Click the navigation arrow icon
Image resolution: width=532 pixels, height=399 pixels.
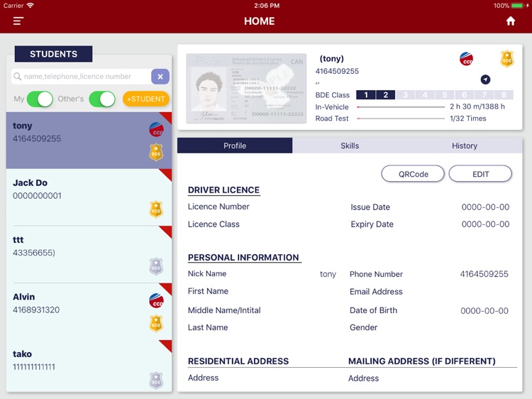click(x=485, y=80)
